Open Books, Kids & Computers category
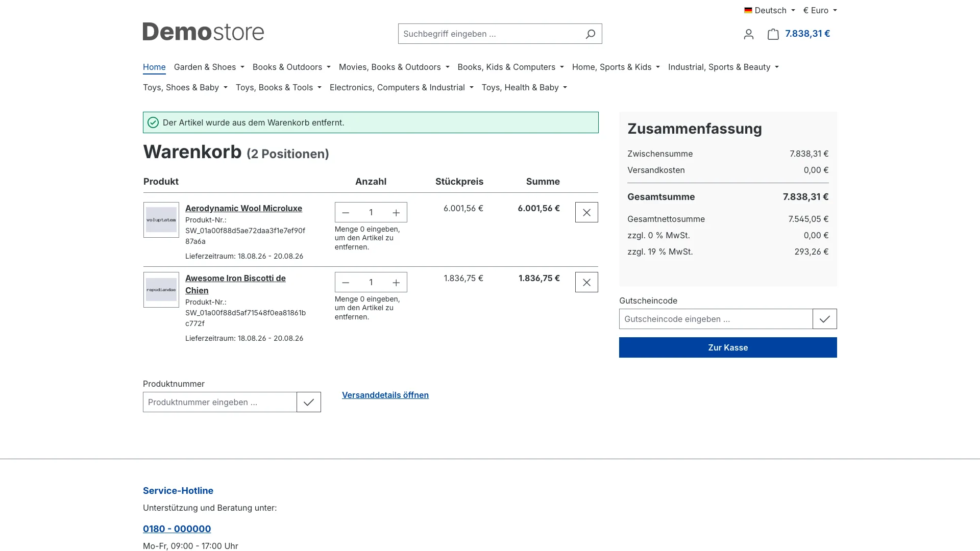980x551 pixels. click(510, 67)
